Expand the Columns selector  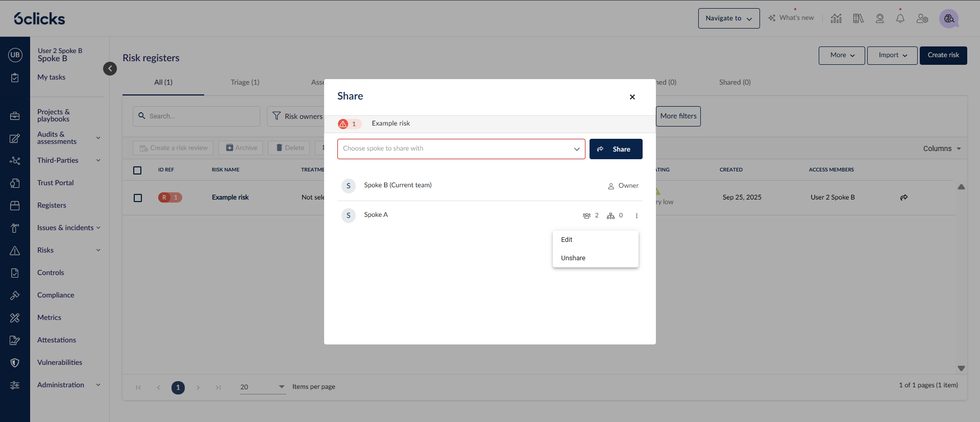(942, 148)
